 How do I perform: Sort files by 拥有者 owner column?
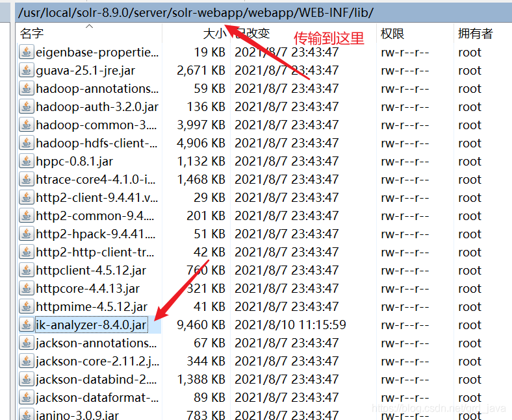pyautogui.click(x=483, y=33)
